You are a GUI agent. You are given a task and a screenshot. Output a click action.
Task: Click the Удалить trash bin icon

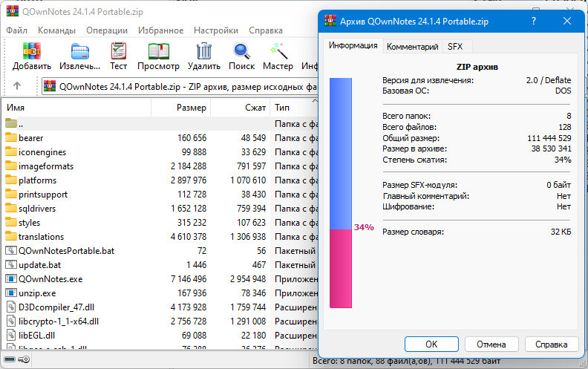(x=204, y=51)
